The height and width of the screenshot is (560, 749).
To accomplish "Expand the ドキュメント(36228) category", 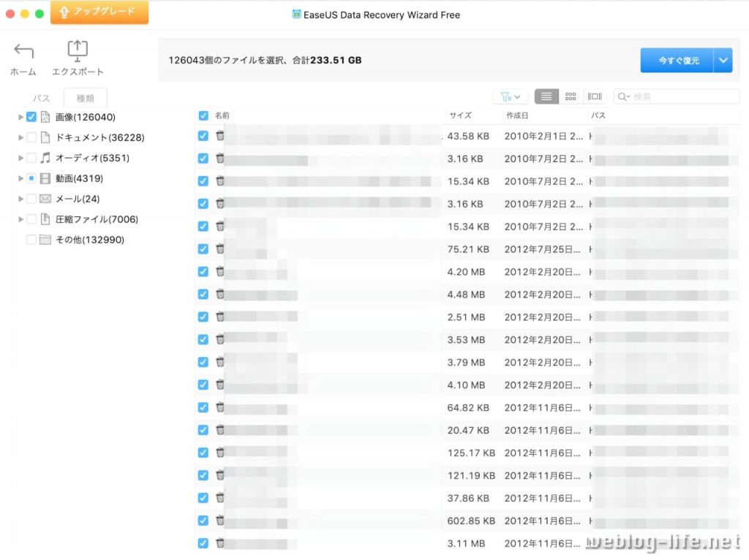I will point(20,137).
